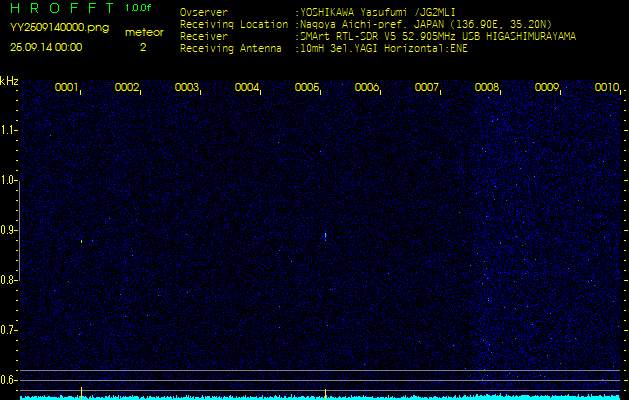The image size is (629, 400).
Task: Click the observer name YOSHIKAWA Yasufumi /JG2MLI
Action: [x=377, y=12]
